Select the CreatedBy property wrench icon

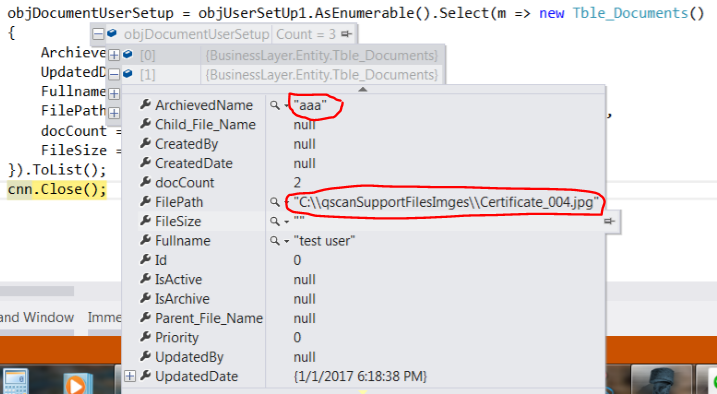pos(145,144)
